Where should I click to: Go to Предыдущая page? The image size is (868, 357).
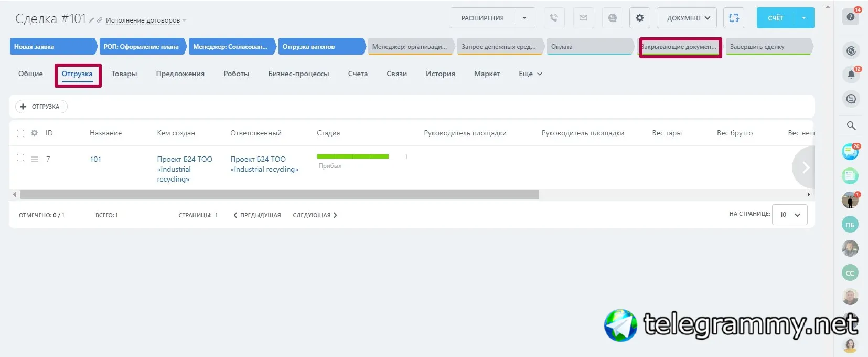point(257,215)
